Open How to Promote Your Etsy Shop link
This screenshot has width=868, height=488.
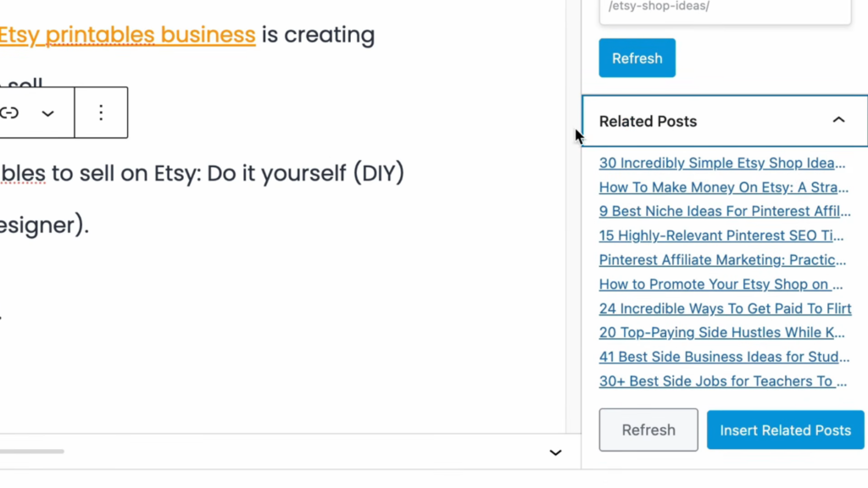tap(721, 284)
